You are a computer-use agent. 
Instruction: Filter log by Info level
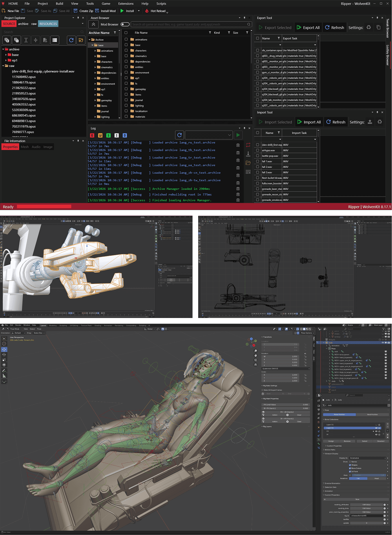click(116, 135)
